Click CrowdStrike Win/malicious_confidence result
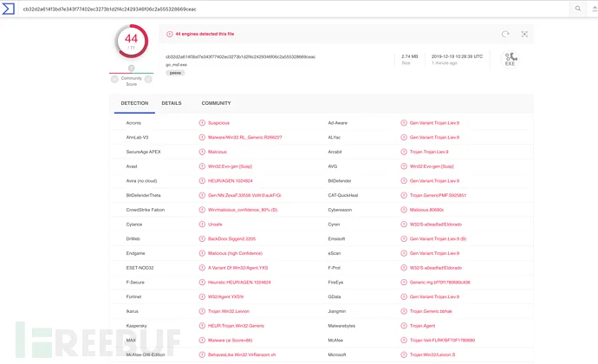 243,210
